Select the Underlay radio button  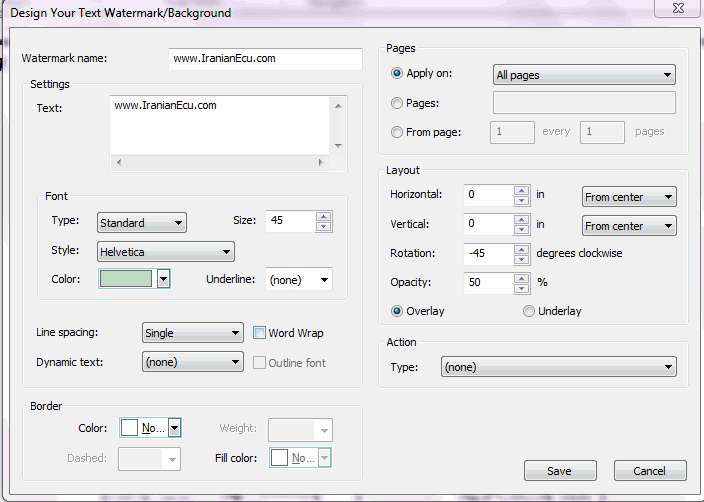[529, 311]
